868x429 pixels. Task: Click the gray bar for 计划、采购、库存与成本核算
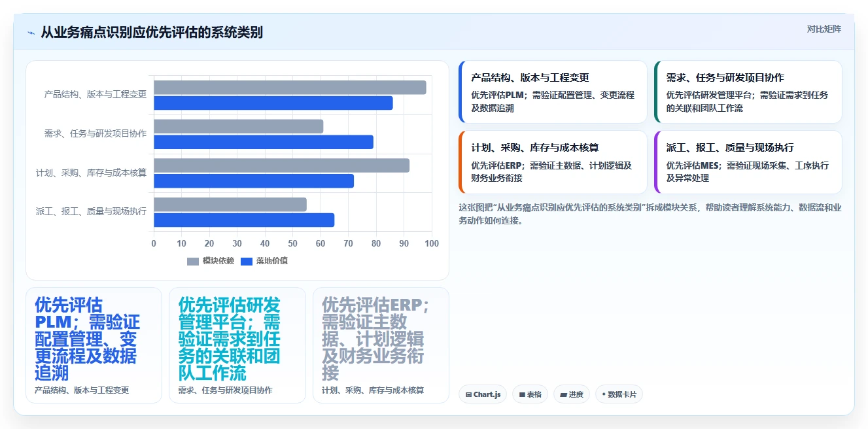(281, 165)
